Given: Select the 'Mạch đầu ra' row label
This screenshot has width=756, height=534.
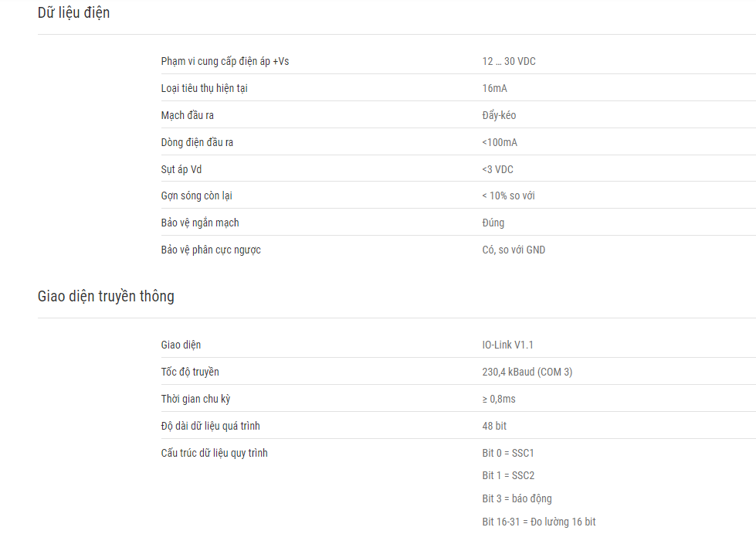Looking at the screenshot, I should (x=187, y=115).
